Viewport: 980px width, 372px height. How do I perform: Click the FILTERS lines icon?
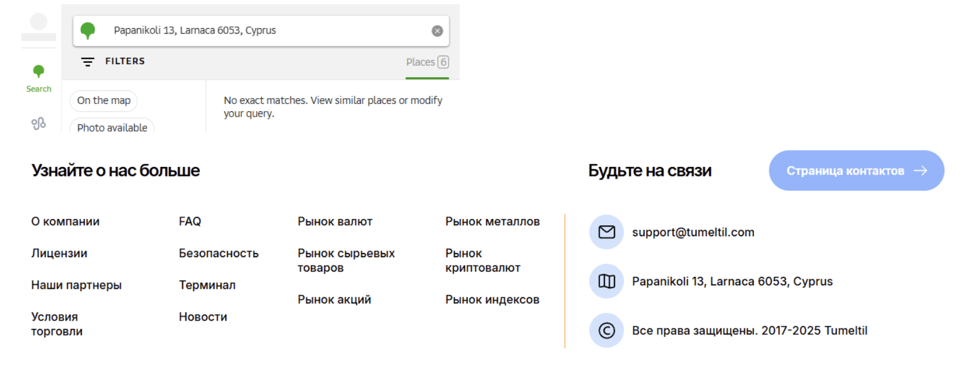pos(88,62)
